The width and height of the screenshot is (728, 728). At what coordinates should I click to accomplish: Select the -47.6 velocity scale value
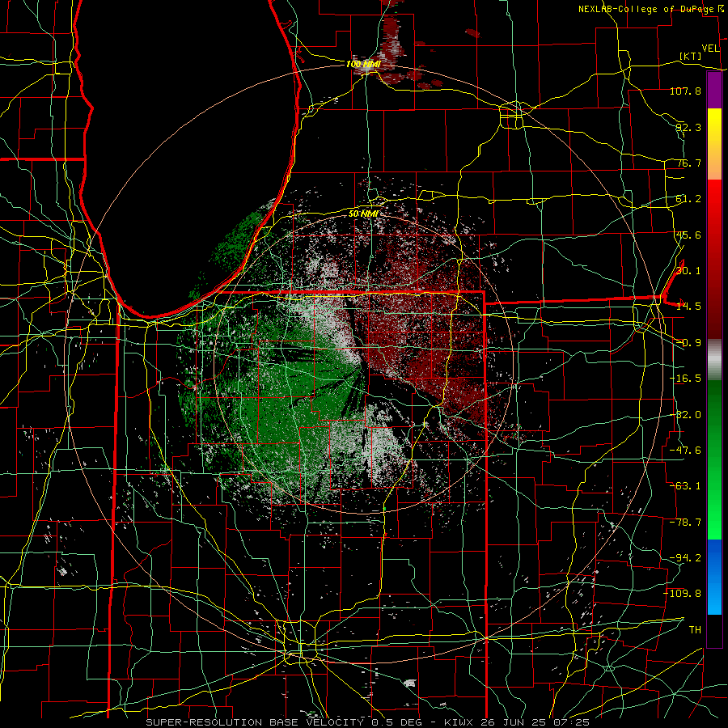(x=685, y=451)
